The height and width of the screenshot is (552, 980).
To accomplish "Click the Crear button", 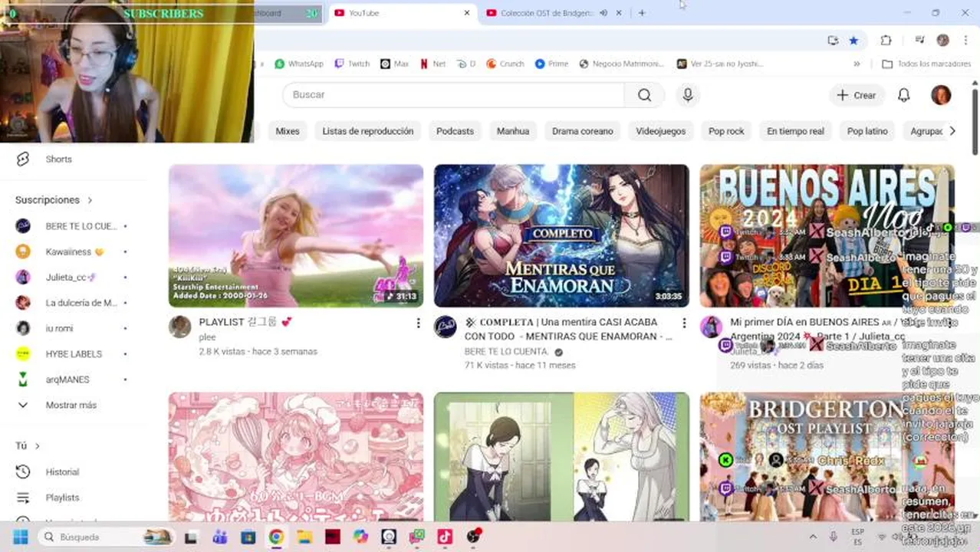I will [x=857, y=95].
